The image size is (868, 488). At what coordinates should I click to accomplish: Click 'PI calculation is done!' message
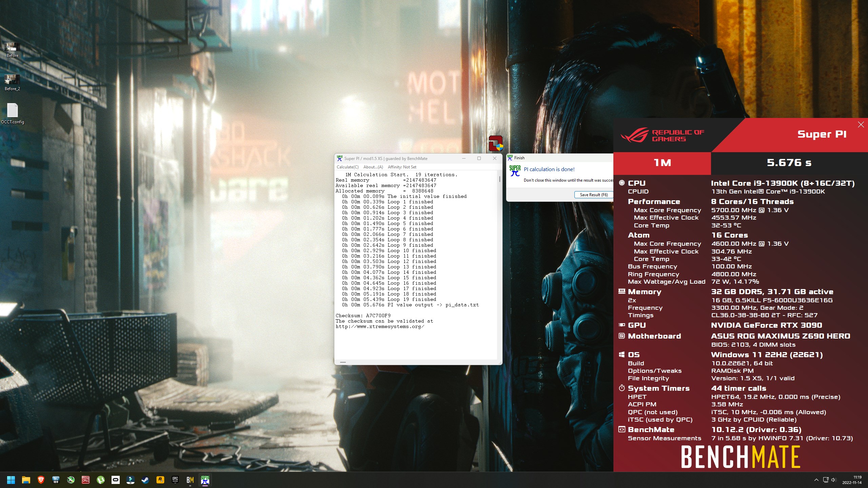549,169
